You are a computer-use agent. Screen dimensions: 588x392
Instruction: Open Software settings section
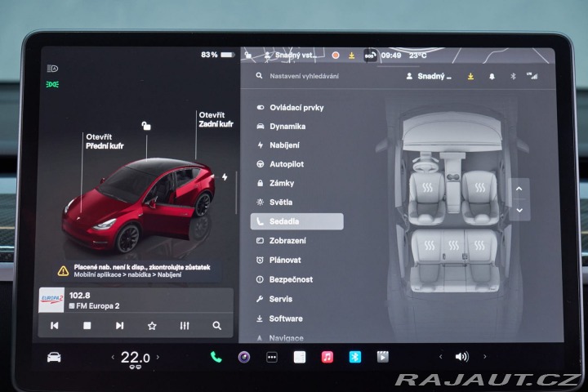tap(280, 318)
